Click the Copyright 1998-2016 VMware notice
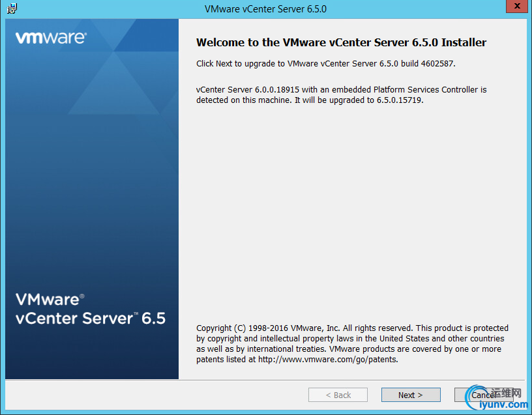Image resolution: width=532 pixels, height=415 pixels. [352, 344]
